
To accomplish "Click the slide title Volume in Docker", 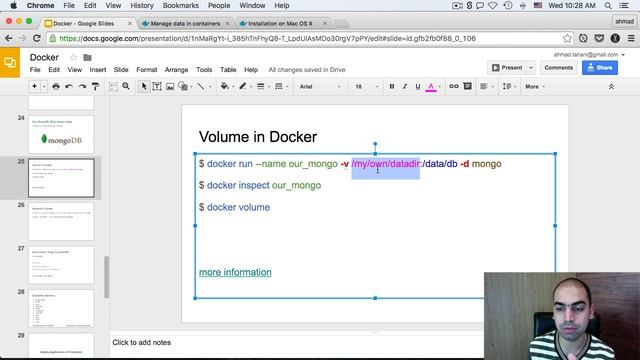I will [x=258, y=137].
